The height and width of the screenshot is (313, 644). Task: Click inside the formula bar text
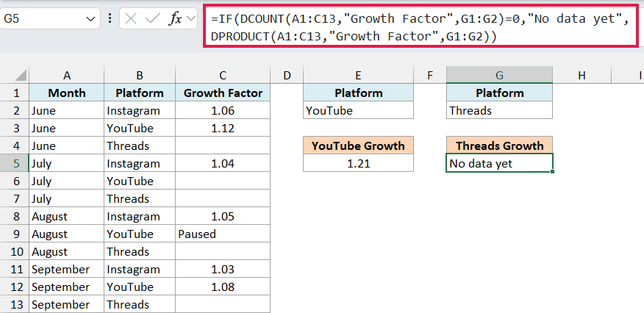(x=420, y=27)
